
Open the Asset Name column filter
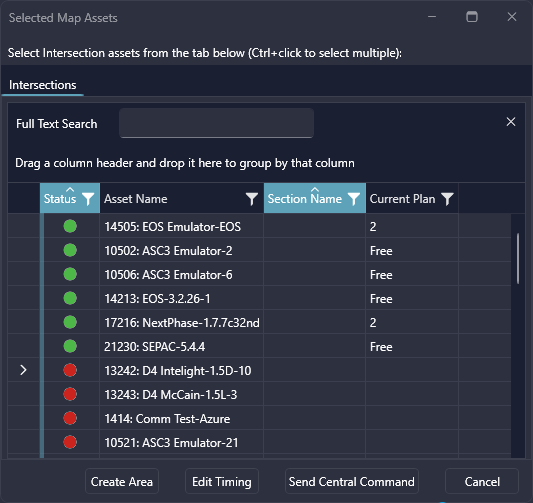pos(252,199)
